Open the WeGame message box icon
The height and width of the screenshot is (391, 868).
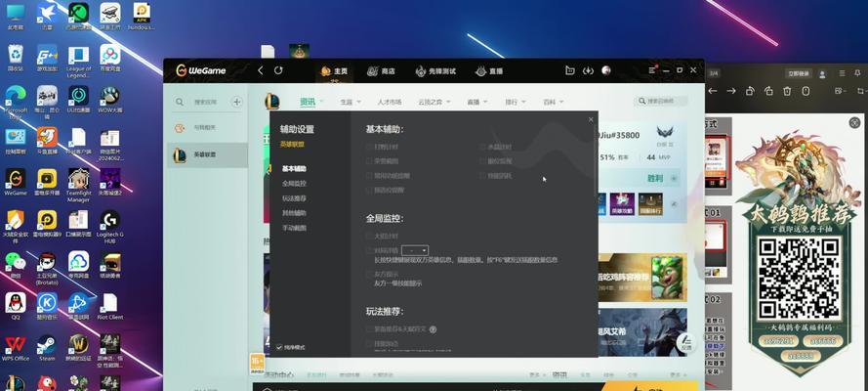pos(569,71)
